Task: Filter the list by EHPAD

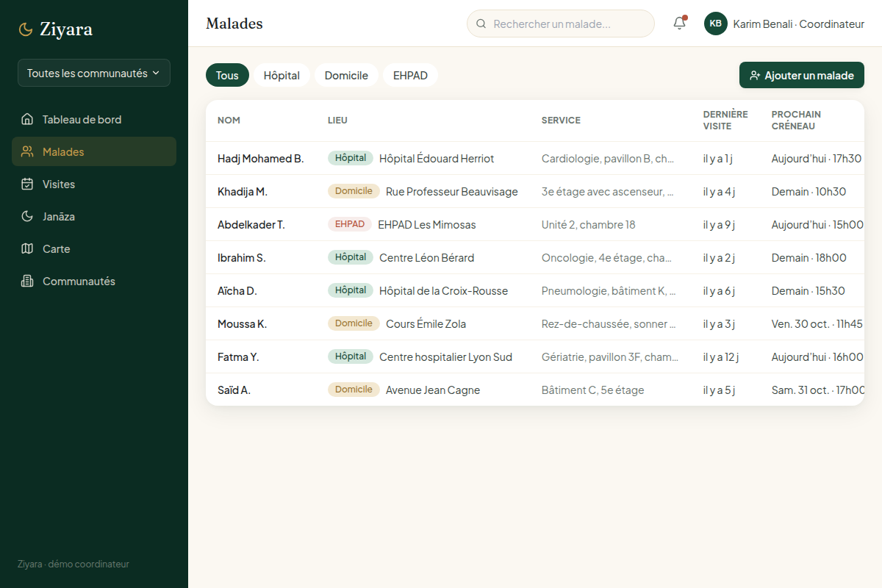Action: coord(410,75)
